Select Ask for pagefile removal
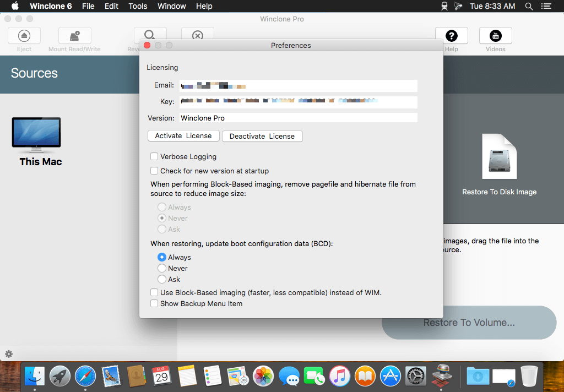The image size is (564, 392). (162, 229)
